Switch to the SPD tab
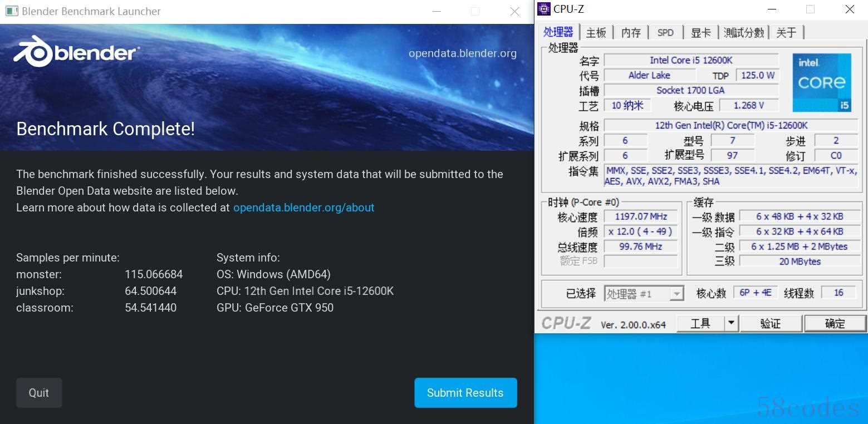This screenshot has height=424, width=868. pos(665,33)
